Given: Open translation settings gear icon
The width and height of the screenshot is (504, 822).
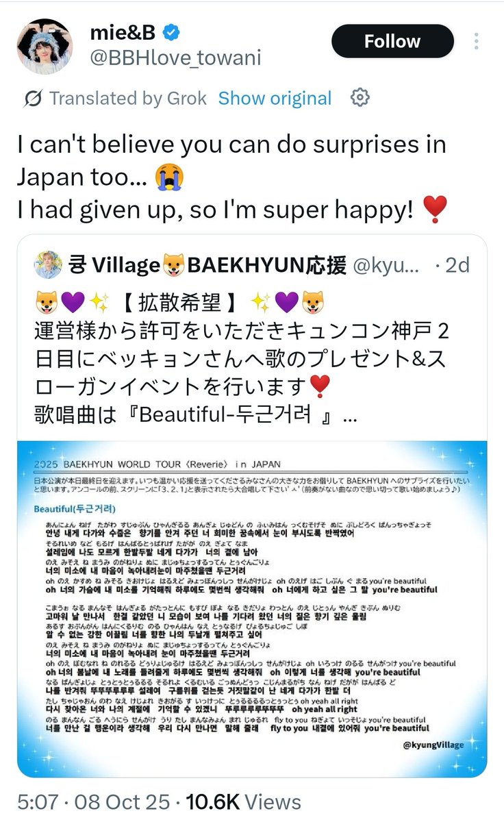Looking at the screenshot, I should click(x=360, y=98).
